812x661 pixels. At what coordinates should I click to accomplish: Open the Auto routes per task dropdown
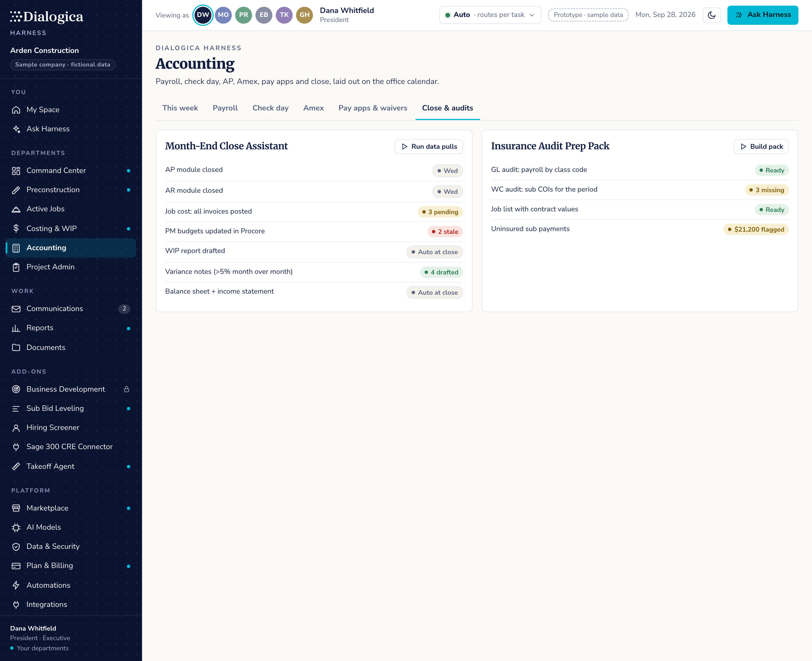pos(490,15)
